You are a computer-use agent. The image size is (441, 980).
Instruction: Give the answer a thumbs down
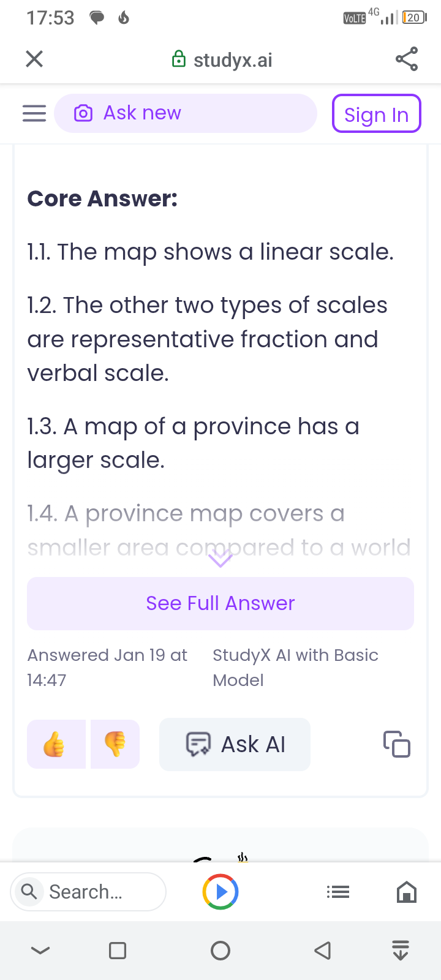(x=115, y=744)
